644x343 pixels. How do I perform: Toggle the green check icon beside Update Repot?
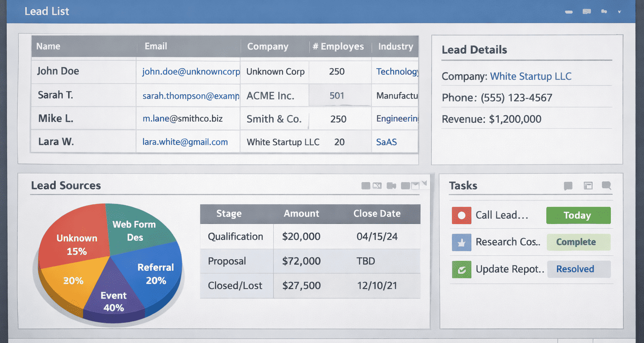coord(462,269)
